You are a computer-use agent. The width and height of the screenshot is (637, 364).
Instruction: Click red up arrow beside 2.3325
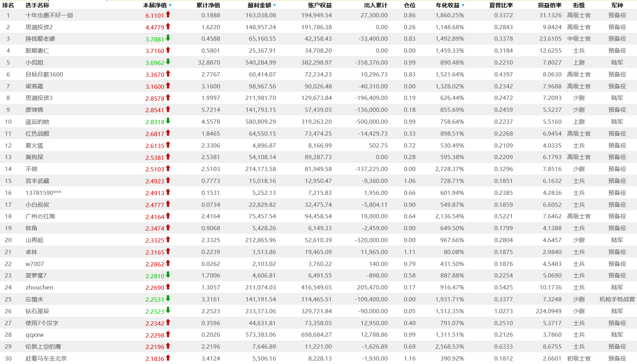(168, 239)
